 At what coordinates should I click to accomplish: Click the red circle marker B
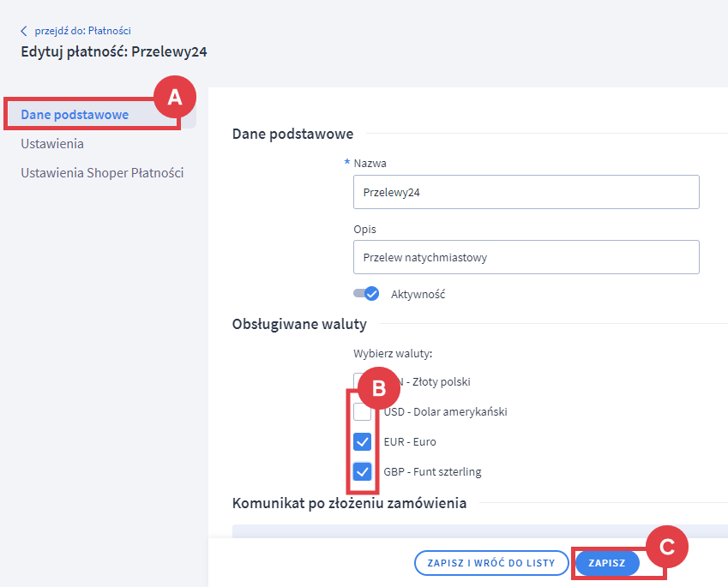[378, 389]
